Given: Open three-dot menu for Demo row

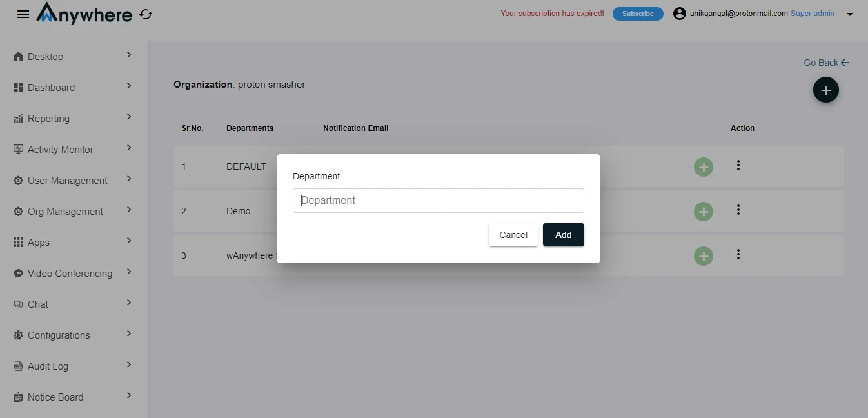Looking at the screenshot, I should (738, 210).
